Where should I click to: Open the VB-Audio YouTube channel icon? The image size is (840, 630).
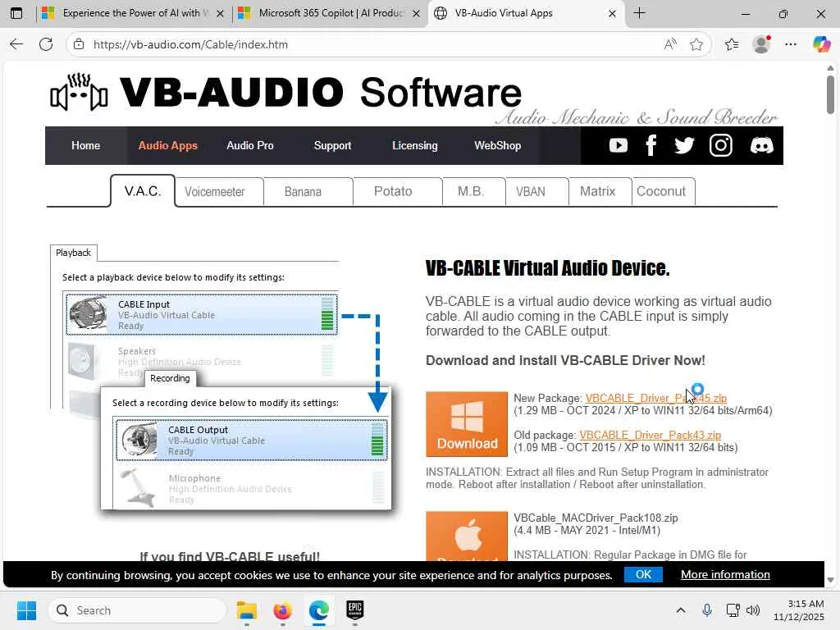pyautogui.click(x=619, y=145)
